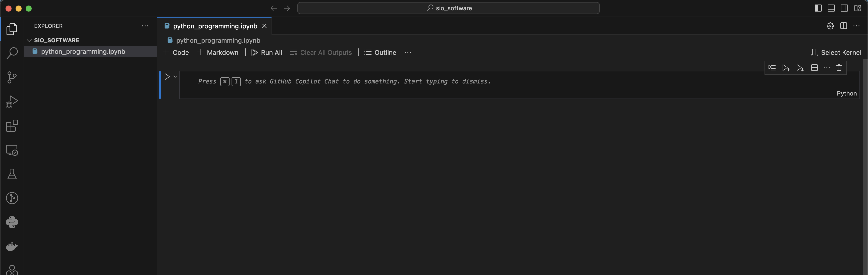Image resolution: width=868 pixels, height=275 pixels.
Task: Open the Testing flask icon
Action: tap(12, 174)
